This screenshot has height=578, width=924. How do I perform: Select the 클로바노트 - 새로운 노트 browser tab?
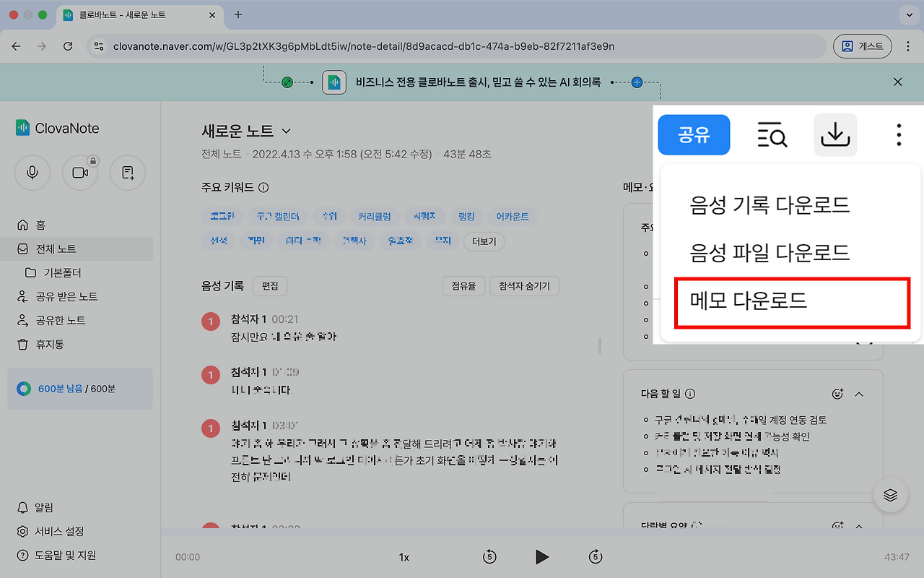click(x=139, y=15)
